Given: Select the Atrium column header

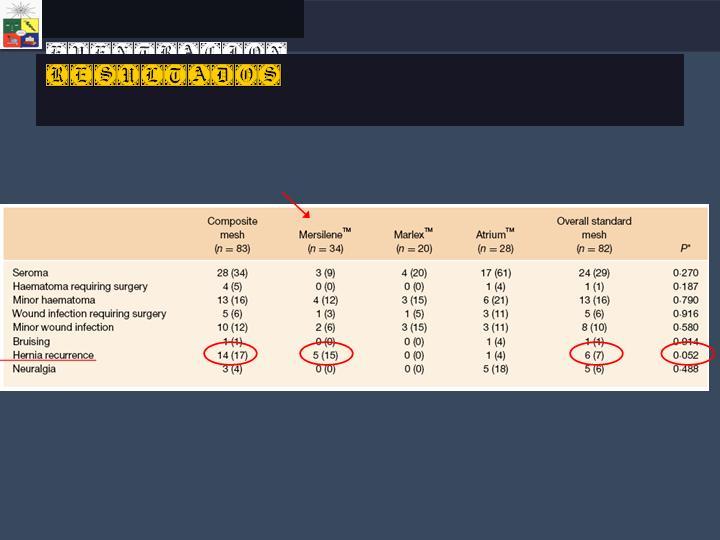Looking at the screenshot, I should (x=494, y=241).
